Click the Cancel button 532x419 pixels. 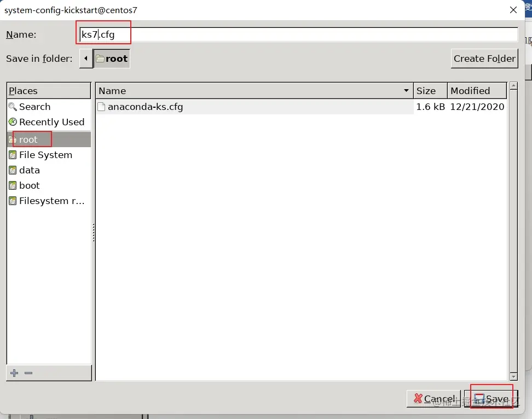433,399
